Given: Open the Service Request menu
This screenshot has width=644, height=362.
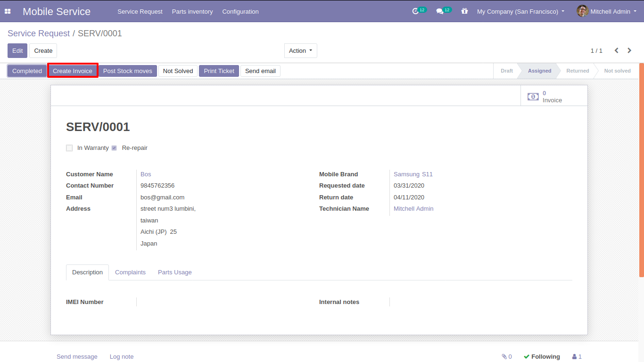Looking at the screenshot, I should click(x=140, y=11).
